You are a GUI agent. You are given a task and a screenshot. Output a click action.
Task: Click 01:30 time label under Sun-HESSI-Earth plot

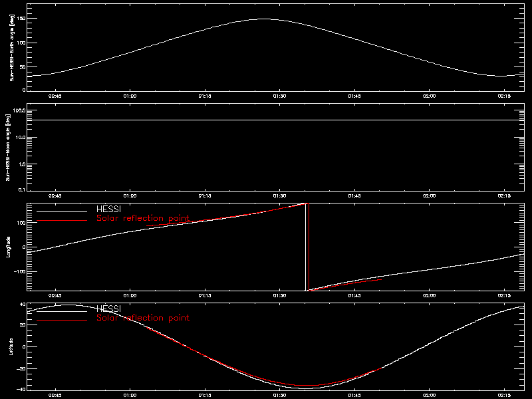click(x=279, y=96)
